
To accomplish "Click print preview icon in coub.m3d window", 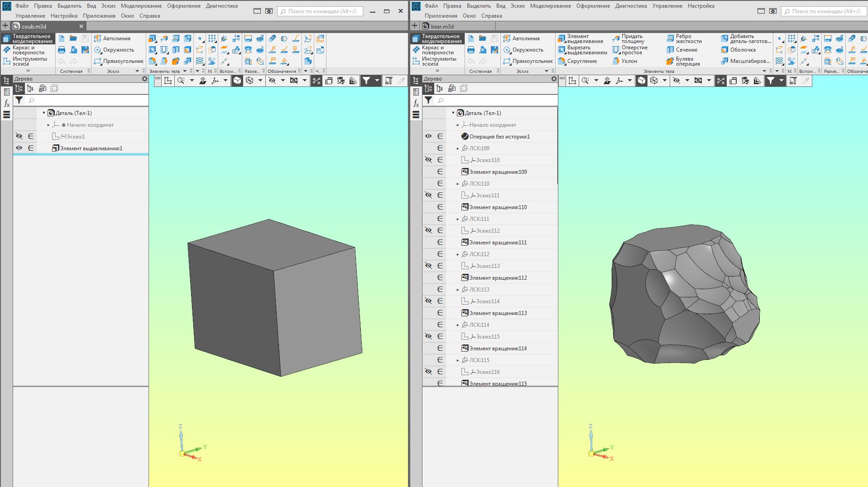I will tap(73, 50).
